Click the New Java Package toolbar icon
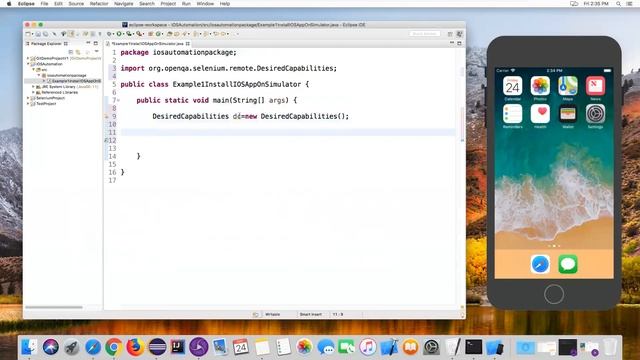640x360 pixels. pos(151,34)
